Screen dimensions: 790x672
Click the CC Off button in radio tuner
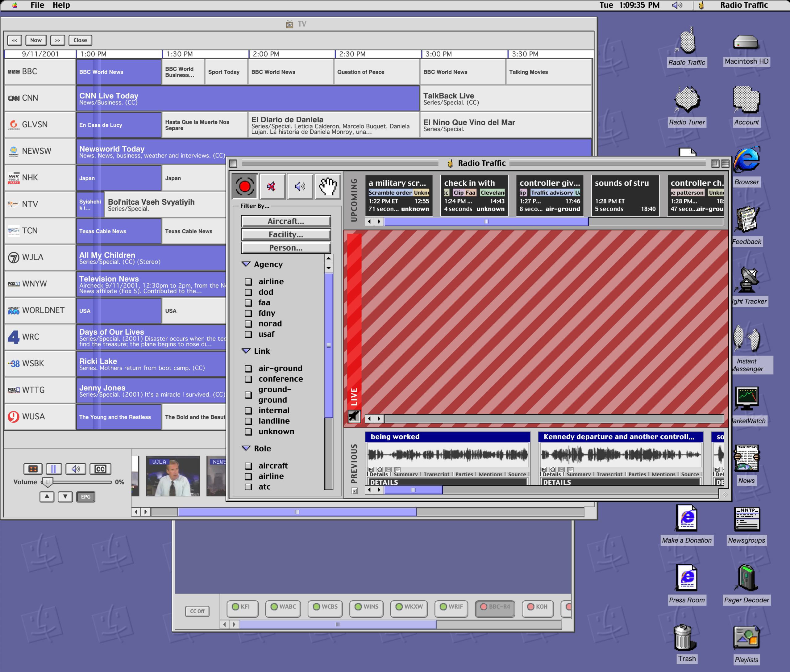(x=197, y=611)
